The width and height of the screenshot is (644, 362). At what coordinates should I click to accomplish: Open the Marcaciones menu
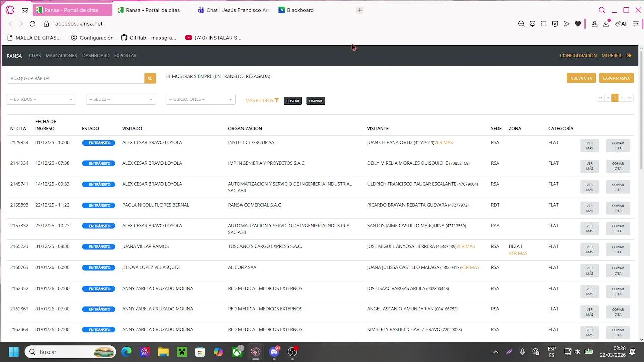click(61, 56)
